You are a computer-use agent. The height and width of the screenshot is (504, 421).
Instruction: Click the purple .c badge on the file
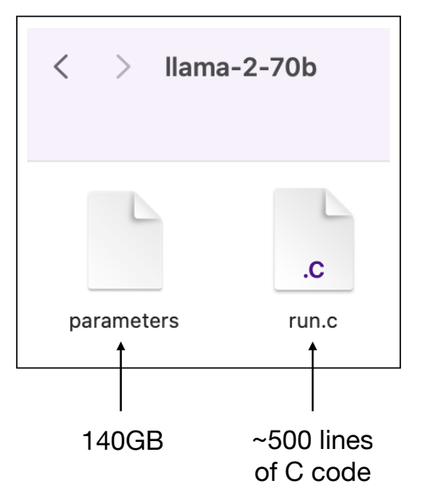coord(313,270)
